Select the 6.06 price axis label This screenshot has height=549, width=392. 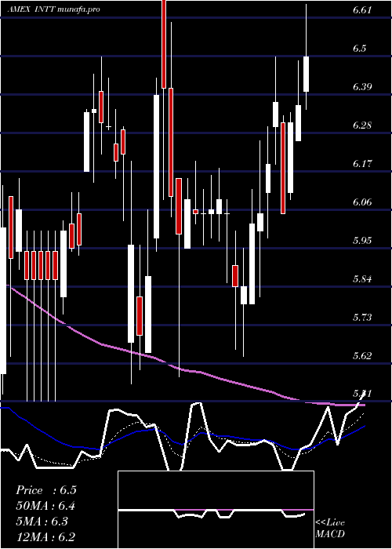(x=362, y=202)
